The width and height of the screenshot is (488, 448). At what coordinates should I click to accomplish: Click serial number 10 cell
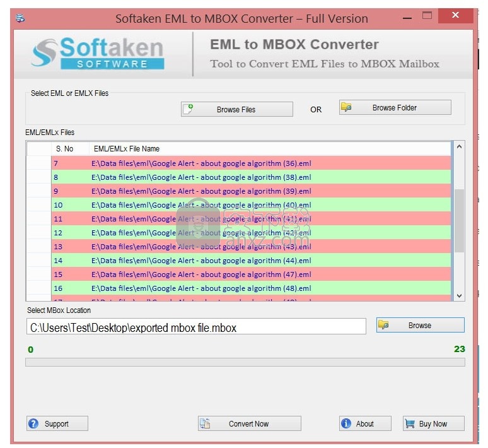(x=71, y=205)
